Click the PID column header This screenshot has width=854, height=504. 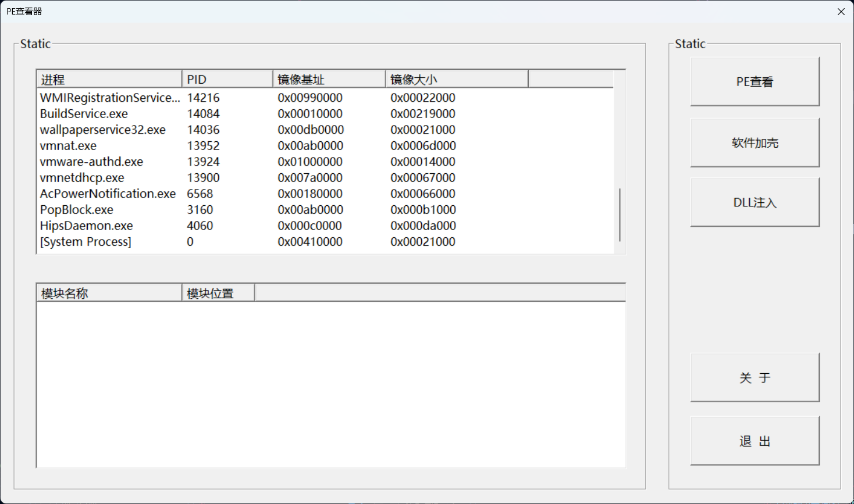[227, 80]
